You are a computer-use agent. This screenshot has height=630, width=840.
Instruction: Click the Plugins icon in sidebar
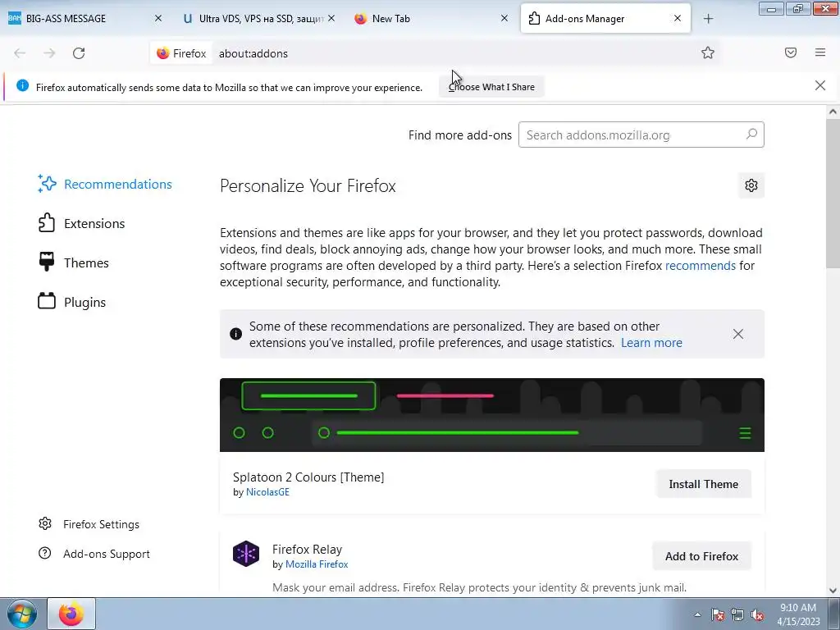pyautogui.click(x=47, y=300)
